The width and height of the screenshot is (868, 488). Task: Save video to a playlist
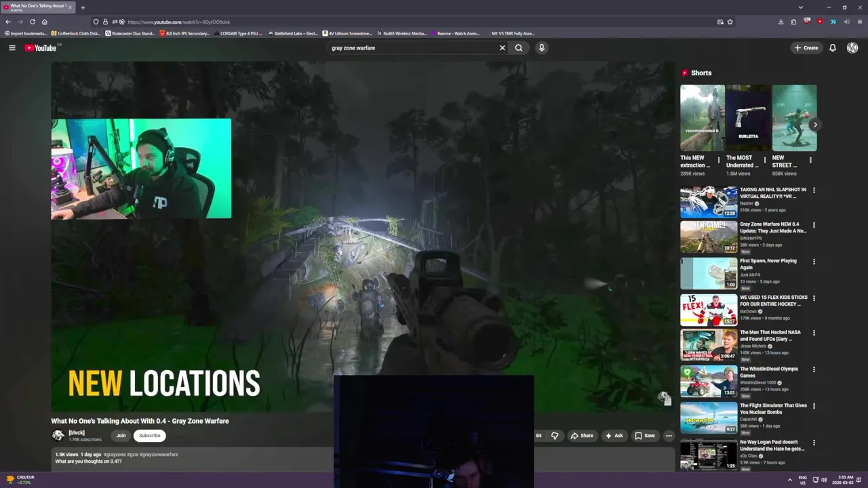[645, 436]
